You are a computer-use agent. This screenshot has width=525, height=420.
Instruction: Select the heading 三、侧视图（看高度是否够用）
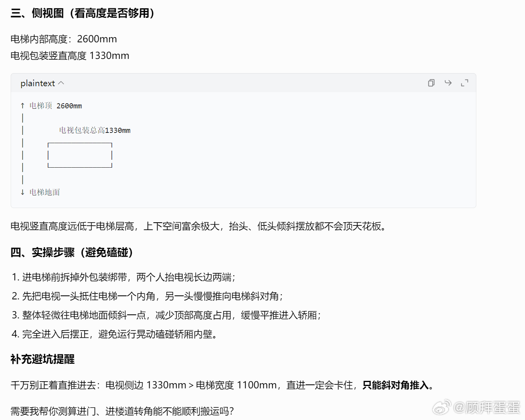pos(82,13)
